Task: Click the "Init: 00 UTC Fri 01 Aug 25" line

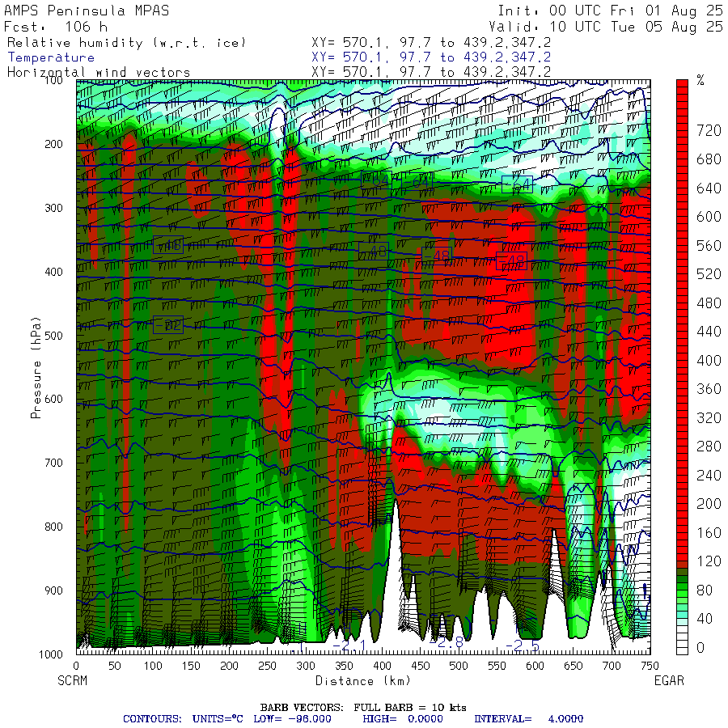Action: coord(610,11)
